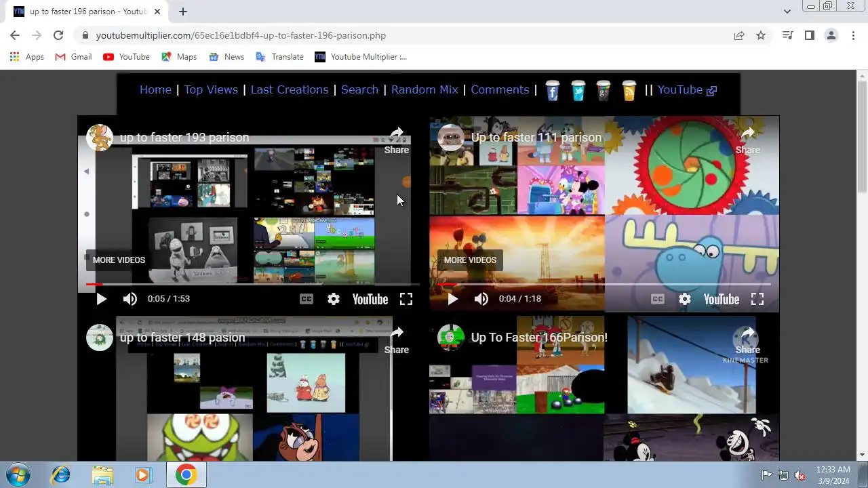Mute the "Up to faster 111 parison" video
Image resolution: width=868 pixels, height=488 pixels.
(481, 299)
